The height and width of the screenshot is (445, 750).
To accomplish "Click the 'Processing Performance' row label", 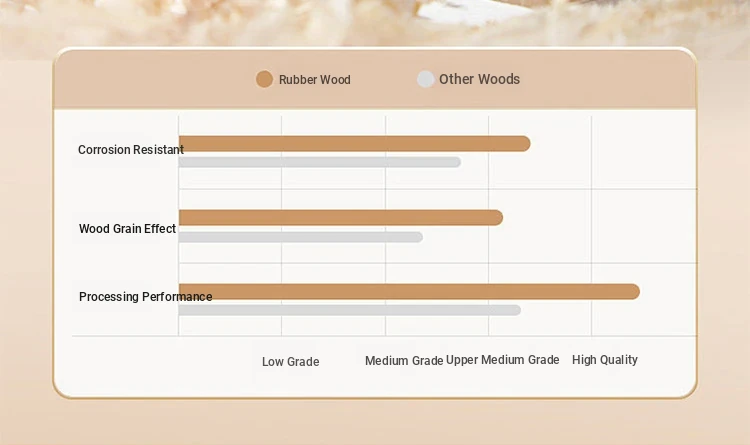I will 145,297.
